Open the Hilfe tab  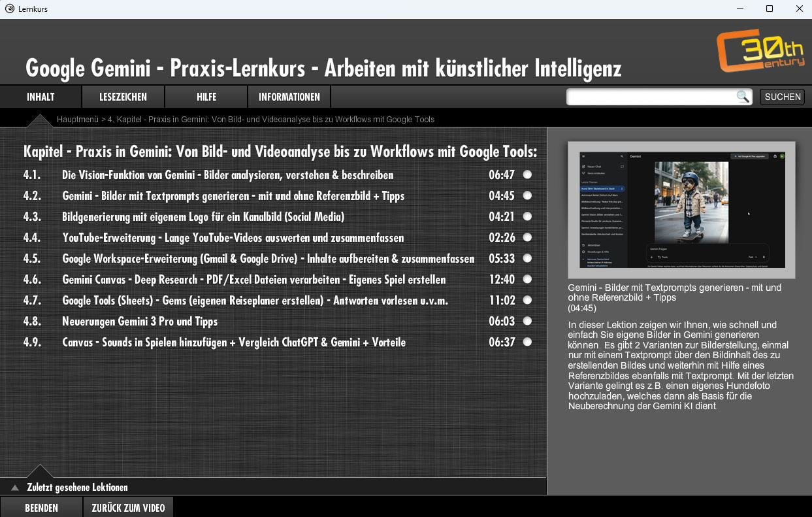pos(206,97)
